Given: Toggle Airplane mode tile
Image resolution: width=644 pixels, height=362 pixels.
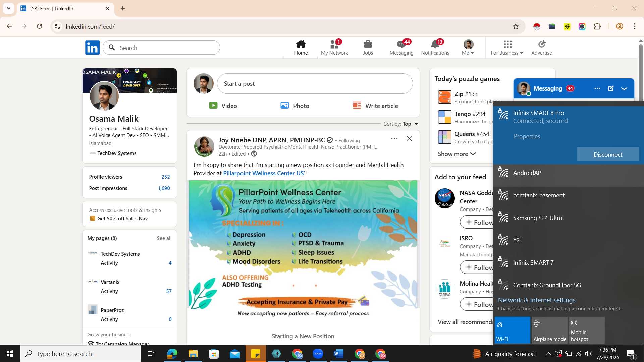Looking at the screenshot, I should pyautogui.click(x=549, y=330).
